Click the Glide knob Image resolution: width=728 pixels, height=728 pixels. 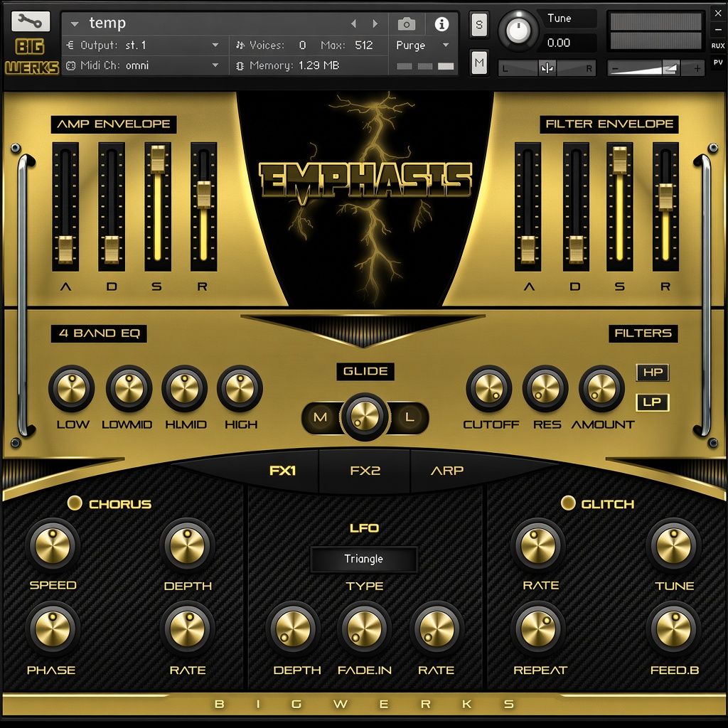(x=365, y=416)
